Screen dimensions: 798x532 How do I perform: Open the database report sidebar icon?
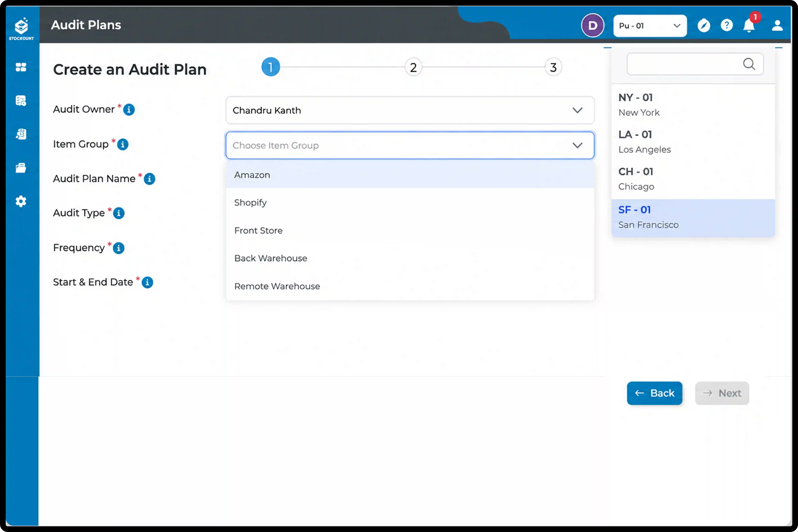pos(21,134)
